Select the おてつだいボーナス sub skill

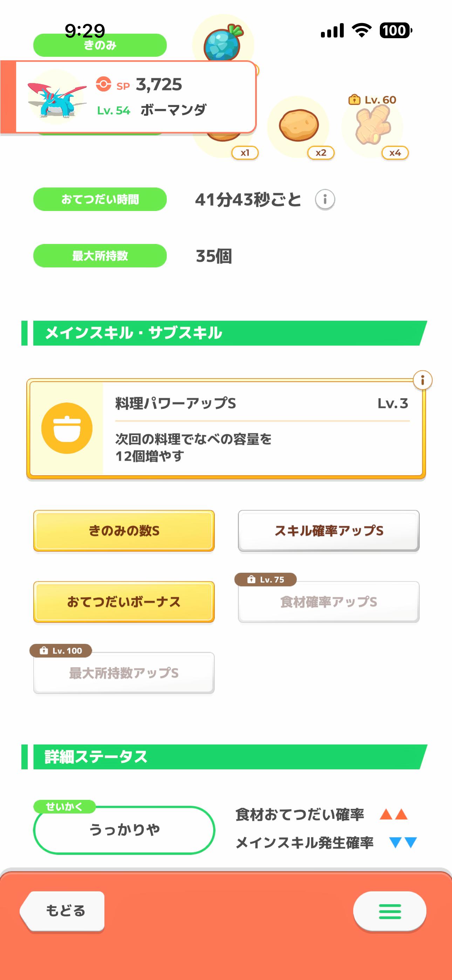(124, 601)
